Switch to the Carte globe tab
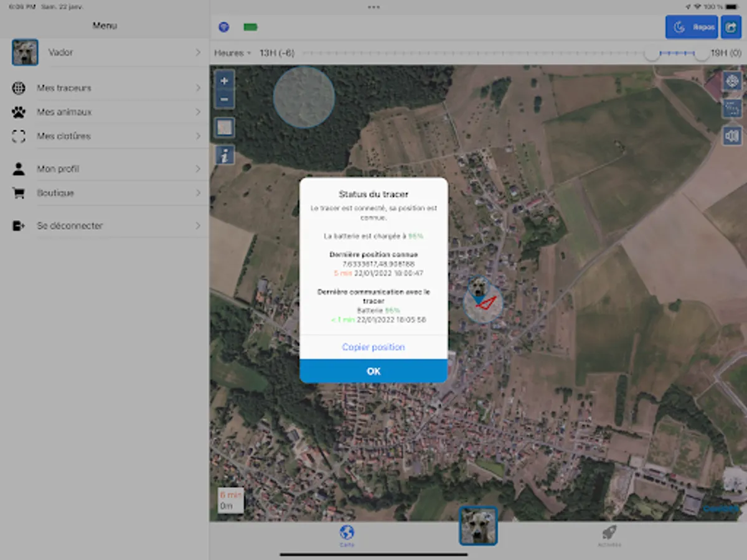 [347, 536]
